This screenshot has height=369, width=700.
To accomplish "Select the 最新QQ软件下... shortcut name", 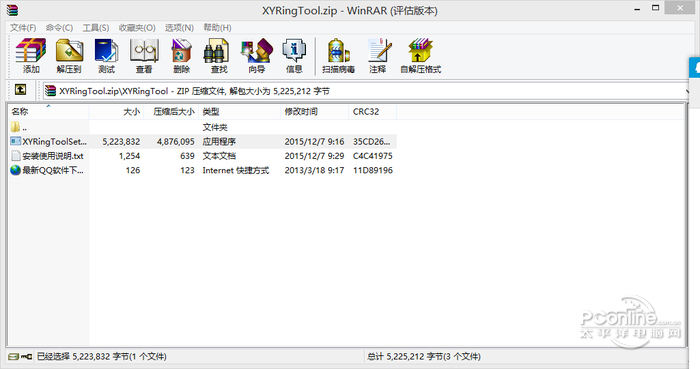I will (x=53, y=170).
